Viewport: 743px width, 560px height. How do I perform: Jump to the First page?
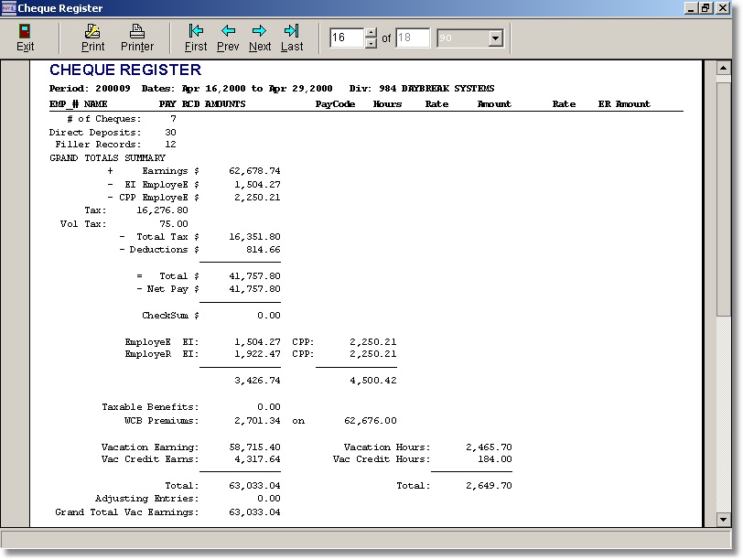[196, 38]
